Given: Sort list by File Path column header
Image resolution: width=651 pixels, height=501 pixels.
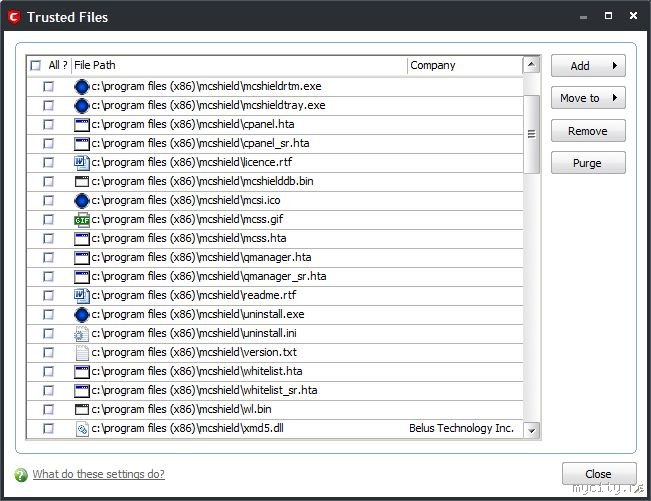Looking at the screenshot, I should tap(240, 66).
